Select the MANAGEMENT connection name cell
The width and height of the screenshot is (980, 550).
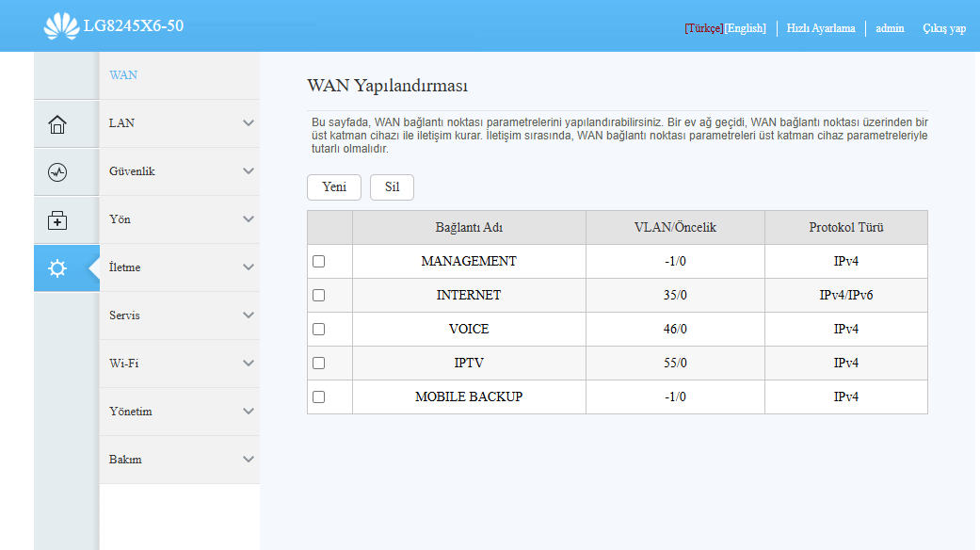[469, 261]
